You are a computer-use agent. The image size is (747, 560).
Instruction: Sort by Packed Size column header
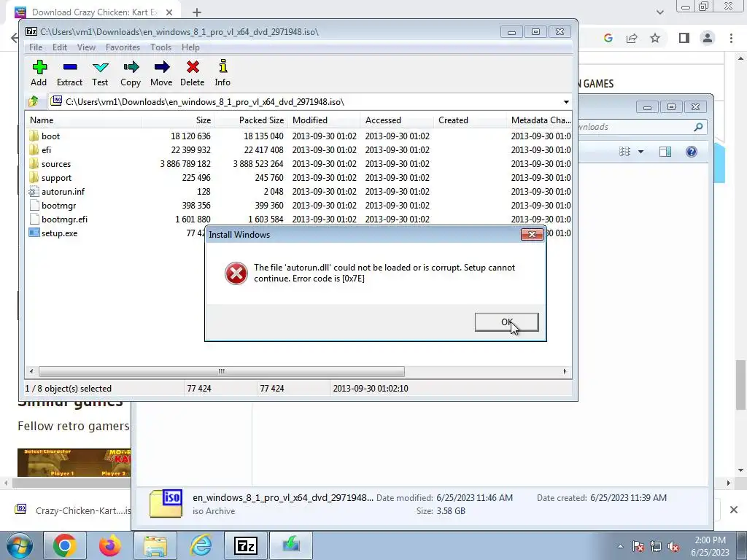tap(251, 120)
